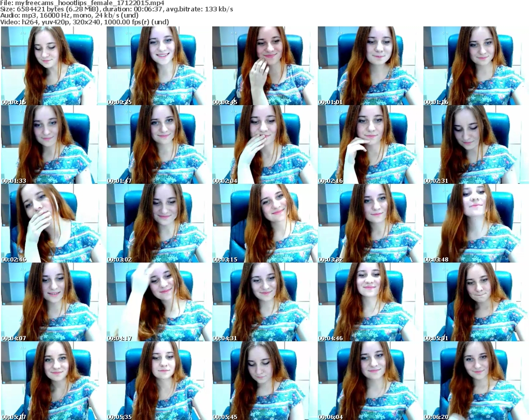Click the thumbnail timestamped 00:05:17
Viewport: 530px width, 420px height.
pyautogui.click(x=53, y=381)
